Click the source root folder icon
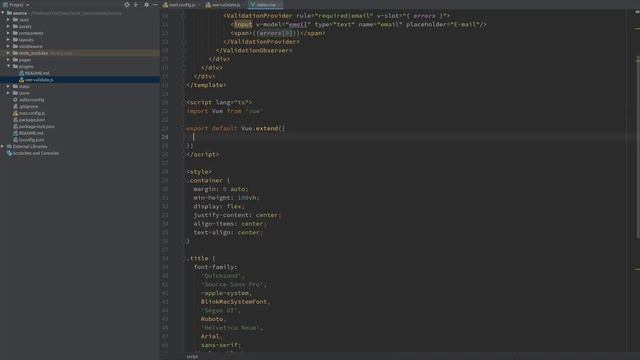 click(9, 13)
